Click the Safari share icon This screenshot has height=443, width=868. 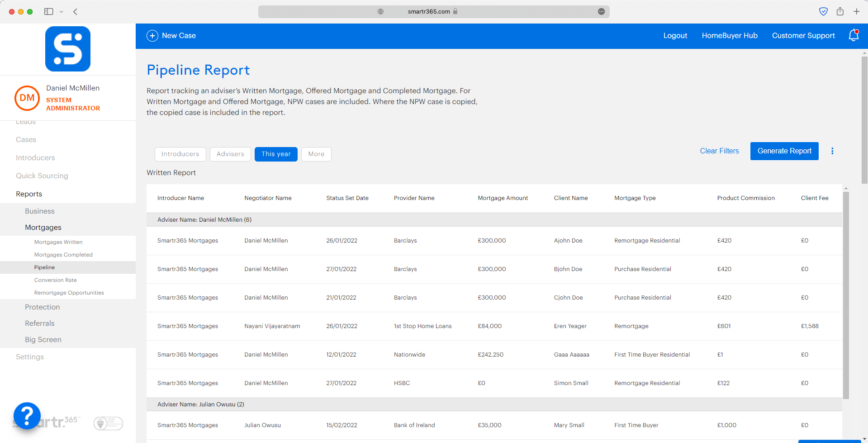(x=840, y=11)
